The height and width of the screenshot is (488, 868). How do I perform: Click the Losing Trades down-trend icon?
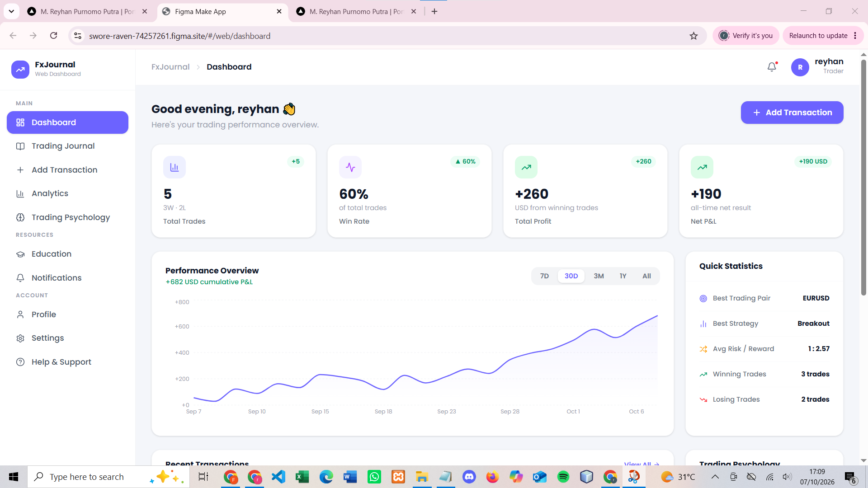coord(703,399)
